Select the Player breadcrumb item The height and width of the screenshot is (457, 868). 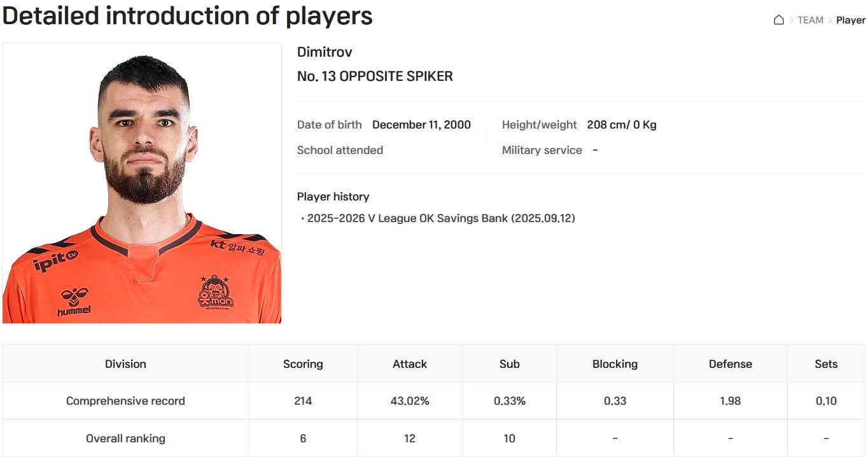(850, 20)
